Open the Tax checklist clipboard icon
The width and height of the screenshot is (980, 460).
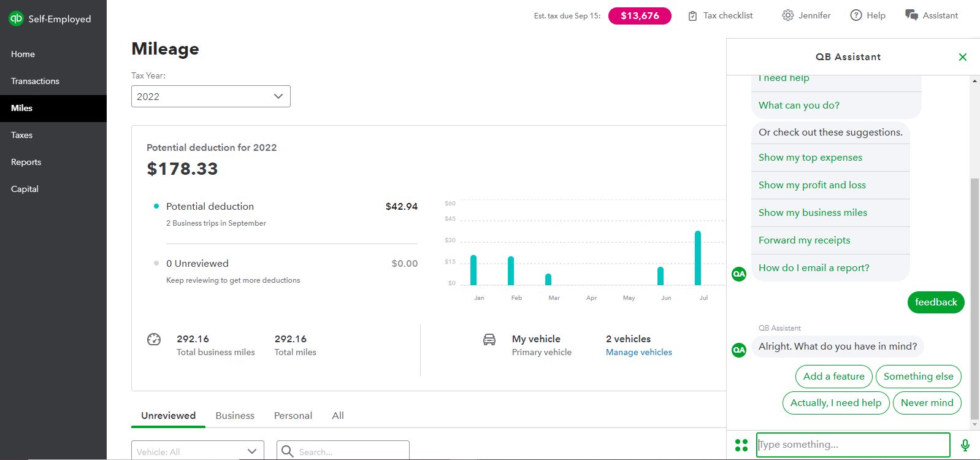[x=692, y=16]
